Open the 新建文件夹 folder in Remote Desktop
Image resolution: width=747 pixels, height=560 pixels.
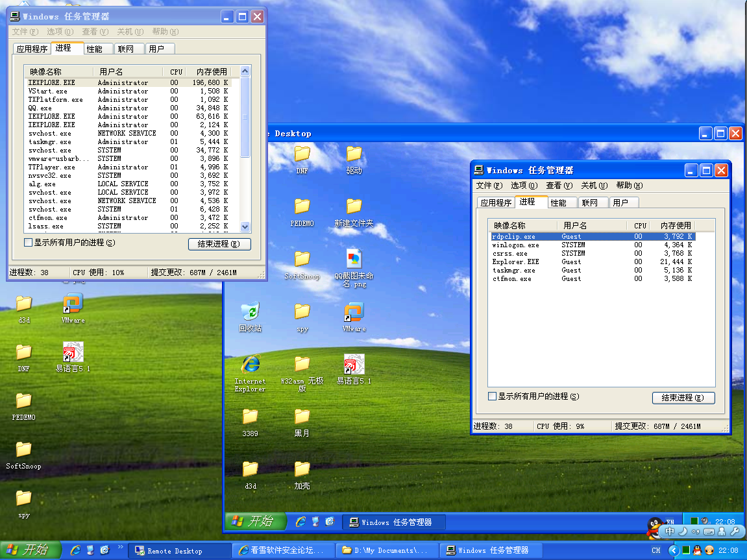click(x=354, y=212)
